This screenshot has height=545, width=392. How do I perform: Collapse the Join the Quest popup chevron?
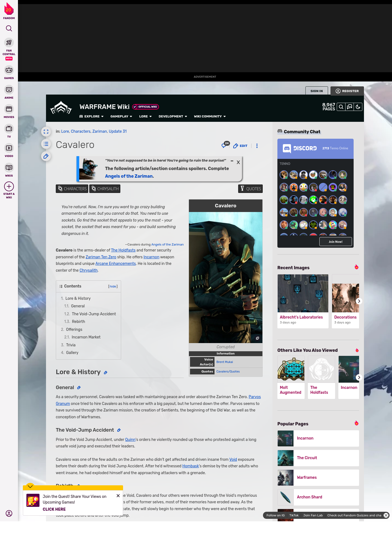tap(30, 486)
